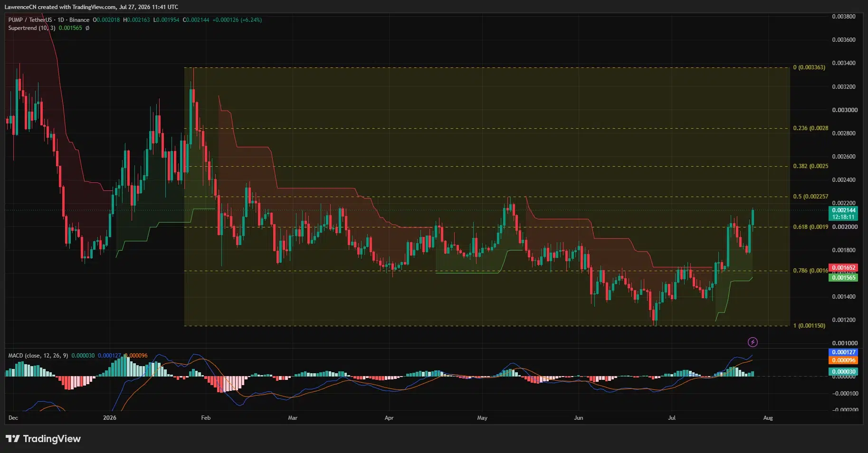The image size is (868, 453).
Task: Click the 0.382 Fib retracement label
Action: coord(811,166)
